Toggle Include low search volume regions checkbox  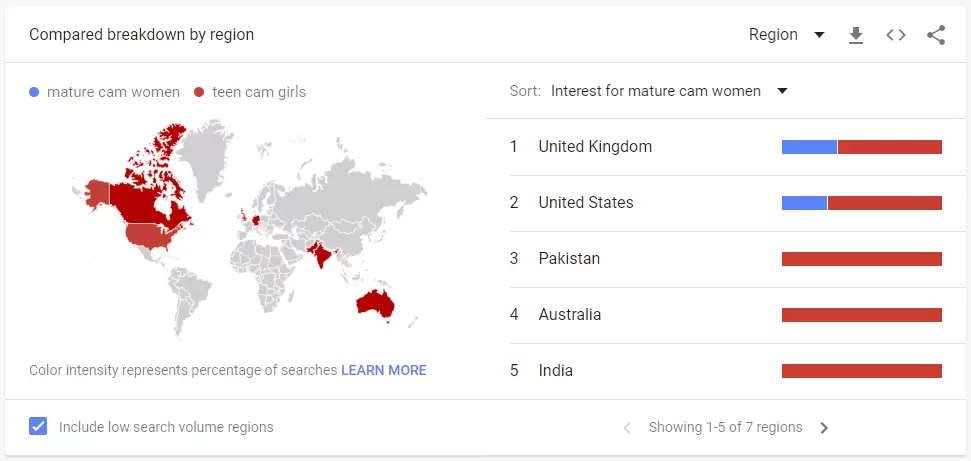click(38, 426)
